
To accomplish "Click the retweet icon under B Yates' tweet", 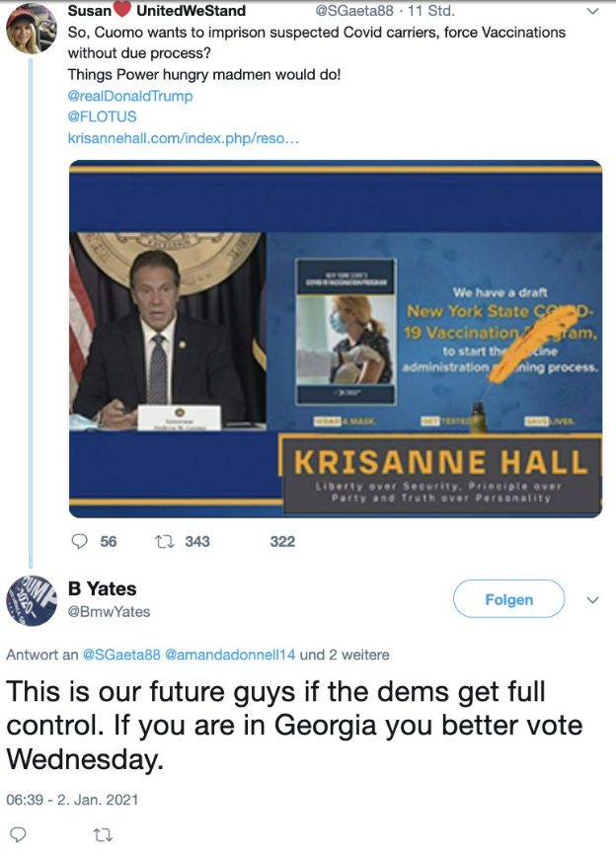I will (103, 834).
